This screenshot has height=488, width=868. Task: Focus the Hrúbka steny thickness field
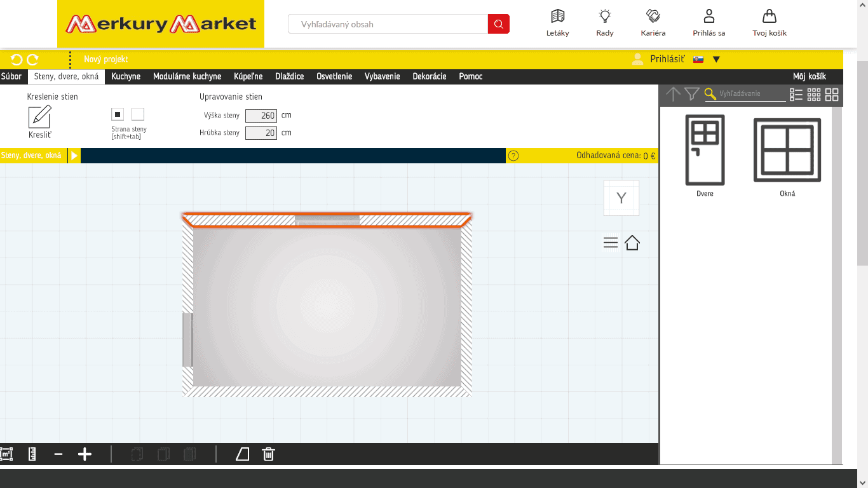(261, 133)
